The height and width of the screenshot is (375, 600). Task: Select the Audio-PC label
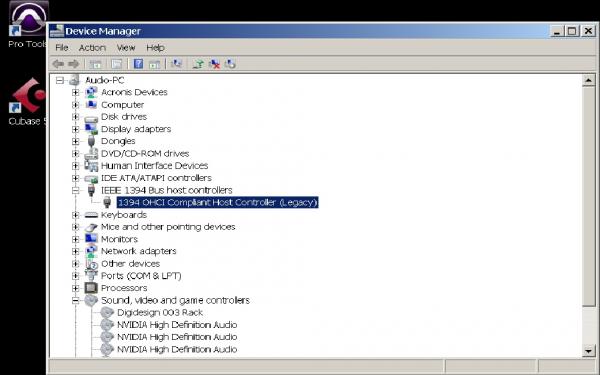[x=104, y=80]
